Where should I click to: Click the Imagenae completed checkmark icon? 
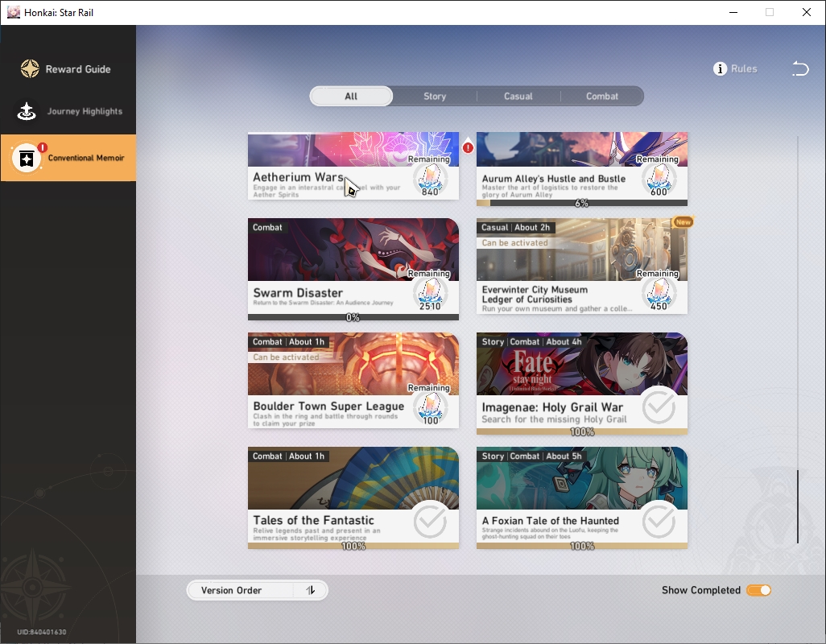659,407
